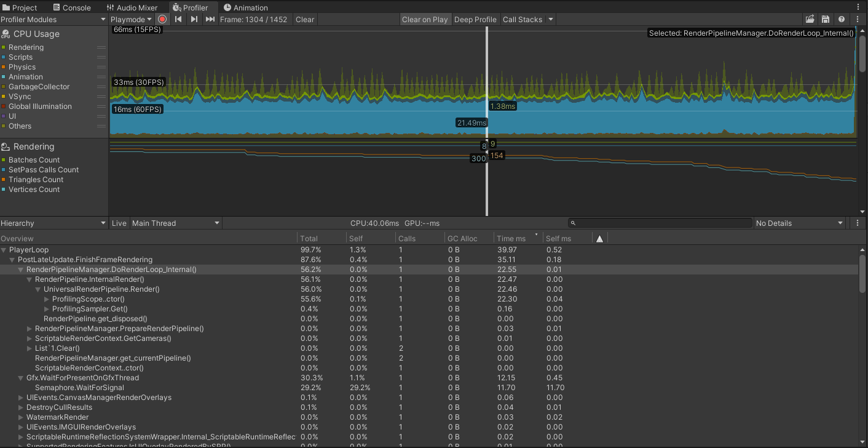
Task: Click the white selected-frame marker line
Action: tap(486, 120)
